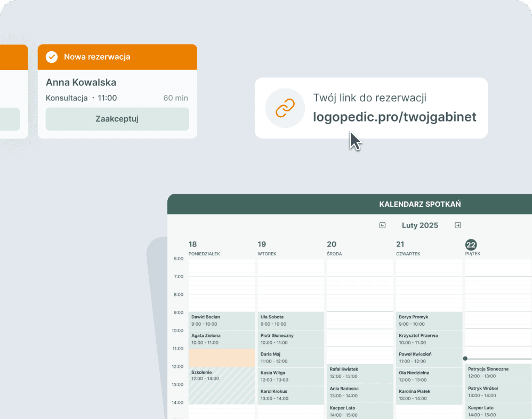This screenshot has width=532, height=419.
Task: Open Karolina Piątek 13:00 appointment
Action: (x=429, y=395)
